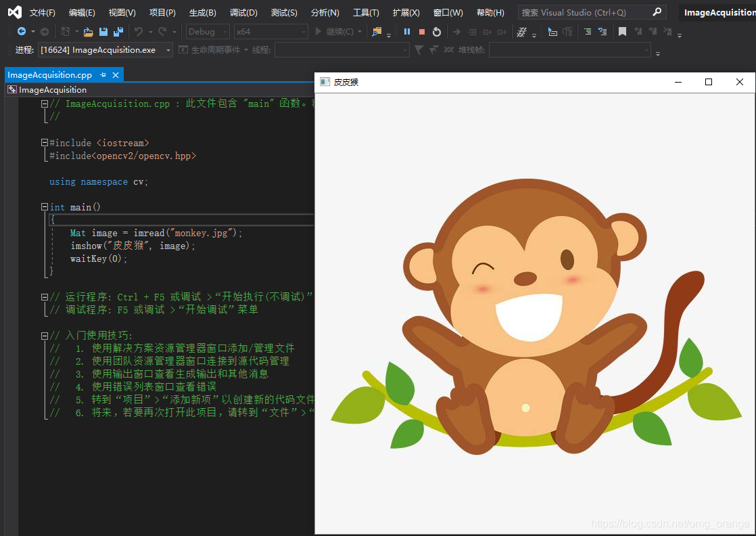The height and width of the screenshot is (536, 756).
Task: Click the cursor selection toolbar icon
Action: point(552,32)
